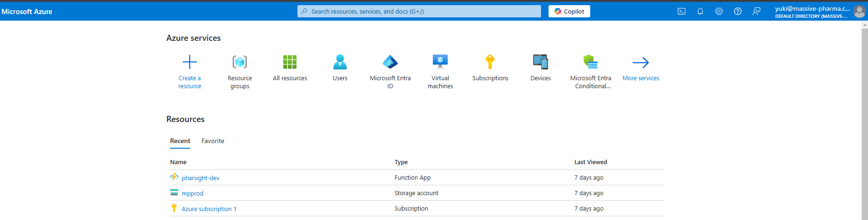
Task: Switch to the Favorite tab
Action: pos(213,141)
